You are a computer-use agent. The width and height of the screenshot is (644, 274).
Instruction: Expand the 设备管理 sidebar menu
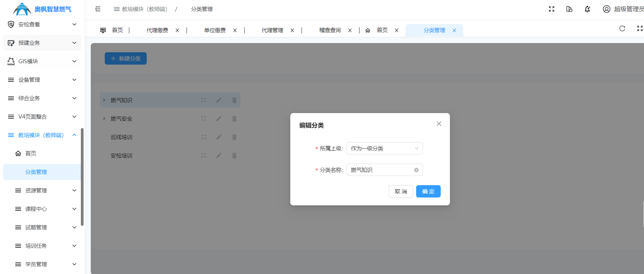pyautogui.click(x=42, y=80)
